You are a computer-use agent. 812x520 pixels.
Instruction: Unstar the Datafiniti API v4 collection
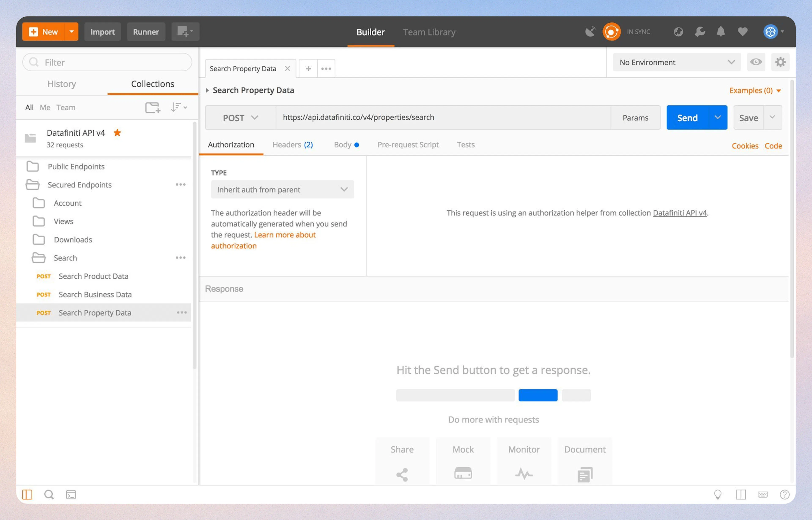[x=117, y=133]
